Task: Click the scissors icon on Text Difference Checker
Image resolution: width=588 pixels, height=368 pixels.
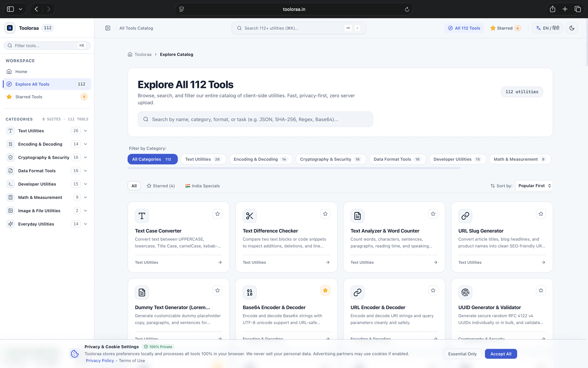Action: pyautogui.click(x=250, y=216)
